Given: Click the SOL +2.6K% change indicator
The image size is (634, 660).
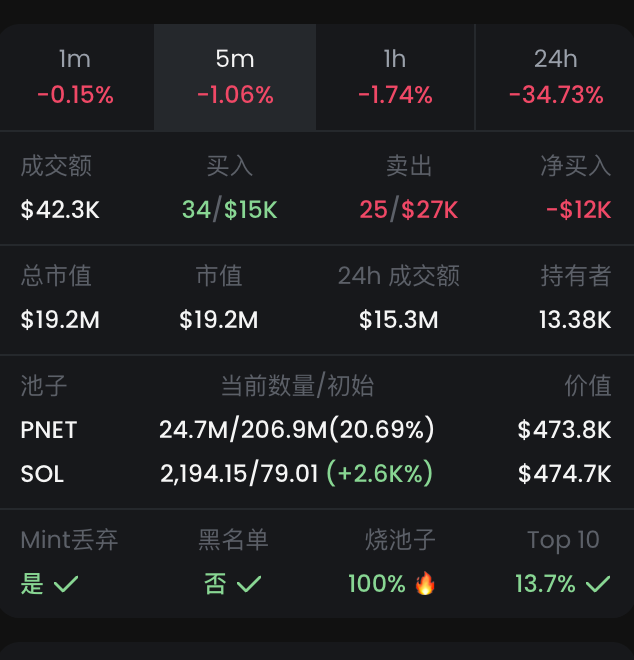Looking at the screenshot, I should point(380,474).
